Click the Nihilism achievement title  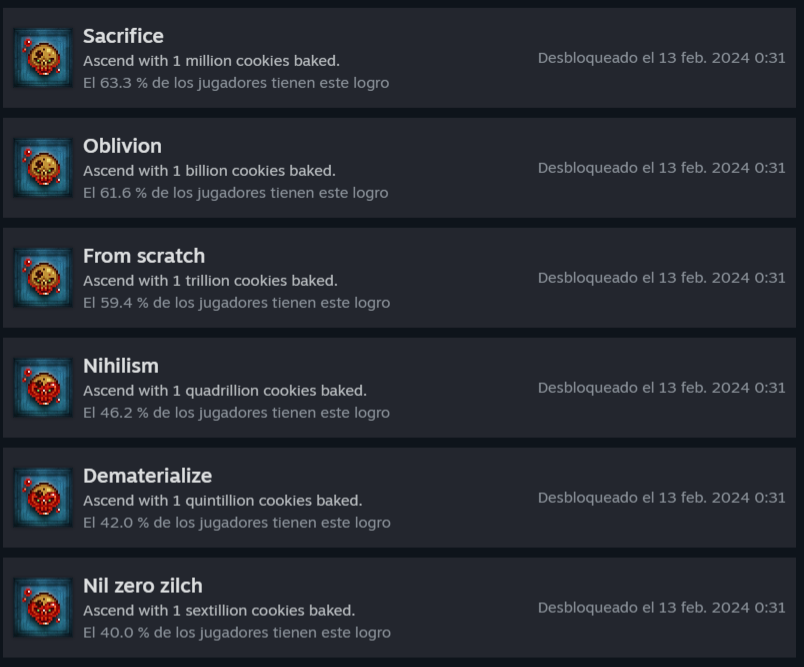[121, 366]
